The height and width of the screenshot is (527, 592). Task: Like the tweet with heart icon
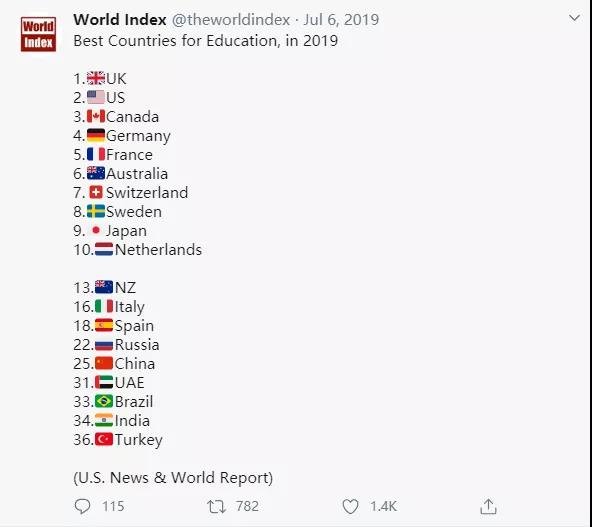[x=350, y=507]
